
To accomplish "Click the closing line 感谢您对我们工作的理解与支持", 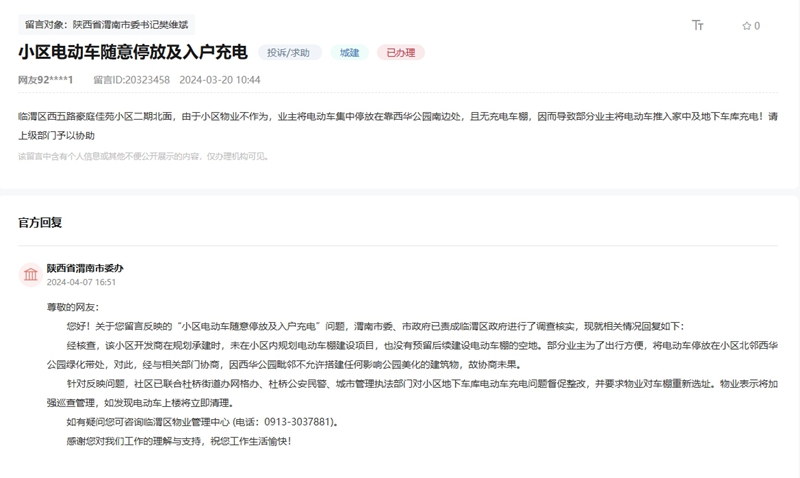I will (179, 441).
